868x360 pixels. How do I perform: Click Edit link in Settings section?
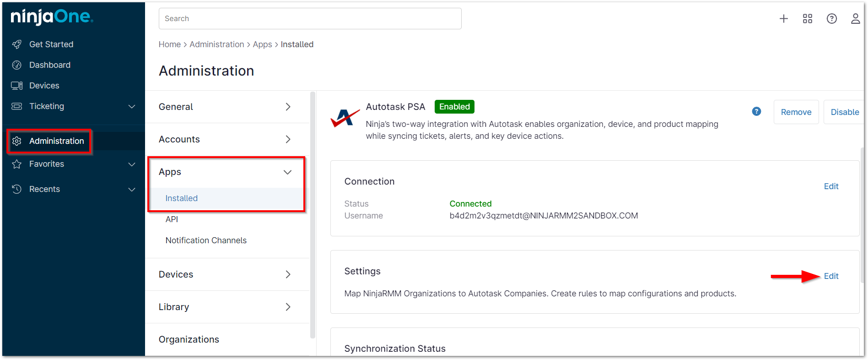click(831, 276)
